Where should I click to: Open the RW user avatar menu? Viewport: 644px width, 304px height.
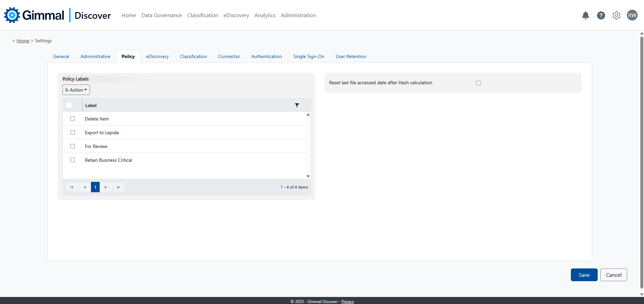click(x=632, y=15)
